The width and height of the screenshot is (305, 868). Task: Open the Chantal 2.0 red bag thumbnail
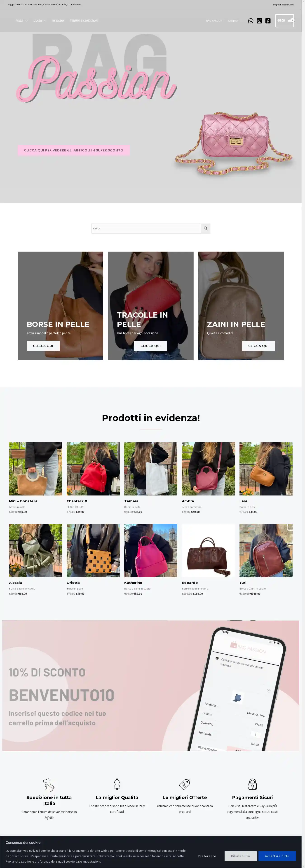[x=93, y=469]
